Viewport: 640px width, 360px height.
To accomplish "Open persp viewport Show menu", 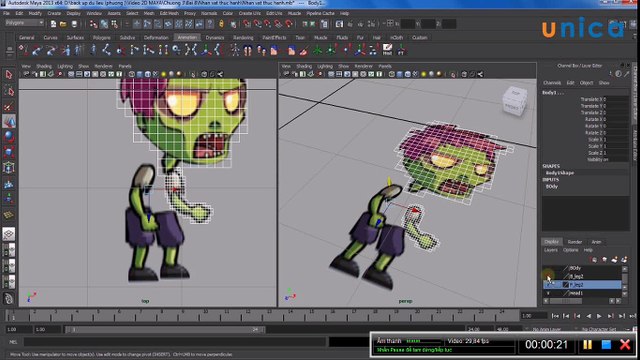I will tap(344, 66).
